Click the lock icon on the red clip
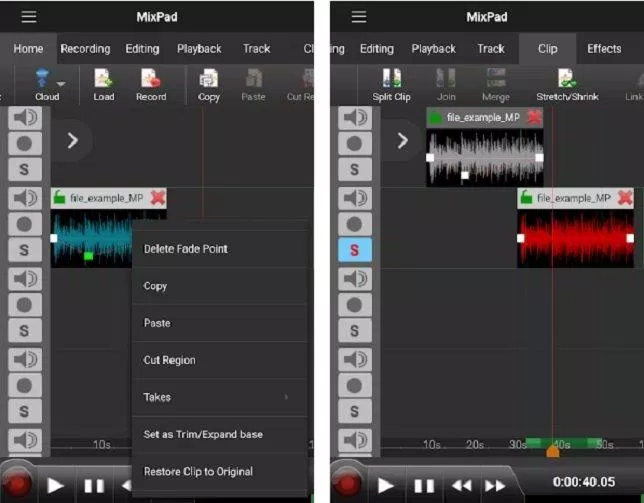This screenshot has width=644, height=503. pos(527,198)
